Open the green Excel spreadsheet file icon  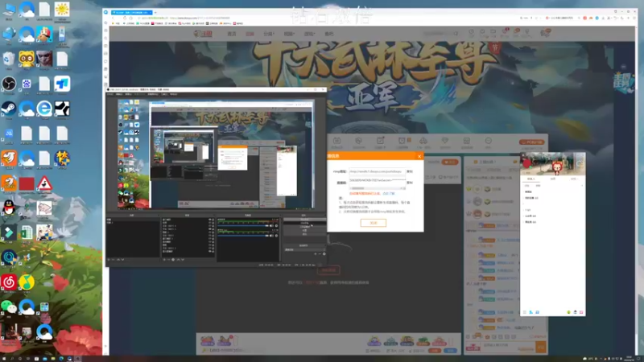(27, 232)
